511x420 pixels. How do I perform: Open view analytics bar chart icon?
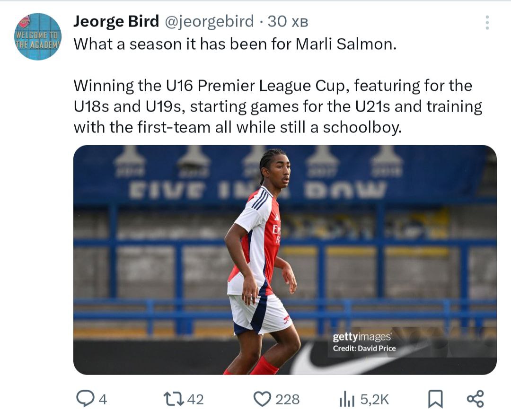347,399
